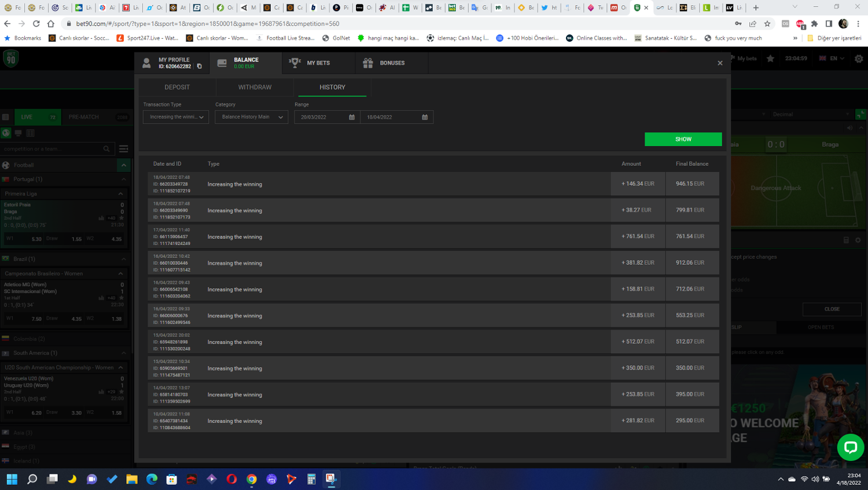Click the gift icon for Bonuses
Screen dimensions: 868x490
pyautogui.click(x=368, y=63)
